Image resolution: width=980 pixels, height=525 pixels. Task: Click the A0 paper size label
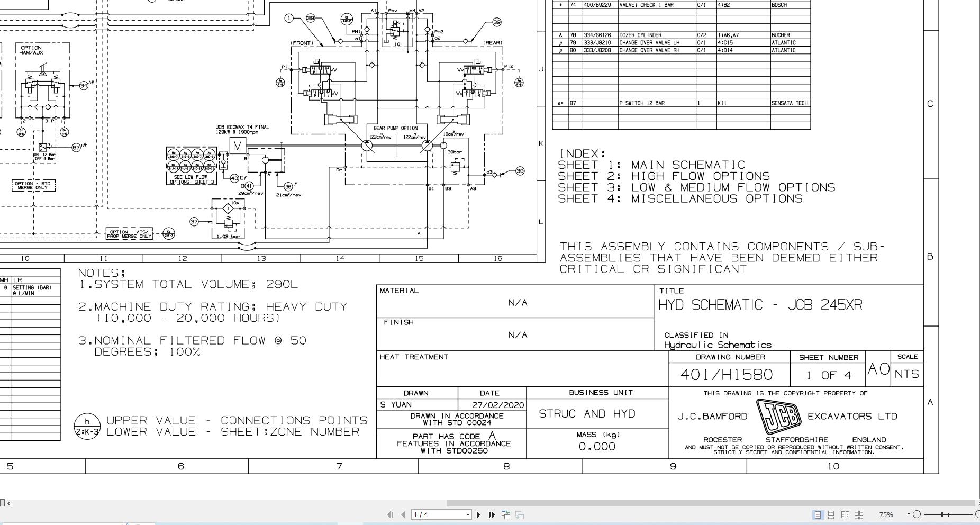click(x=878, y=369)
